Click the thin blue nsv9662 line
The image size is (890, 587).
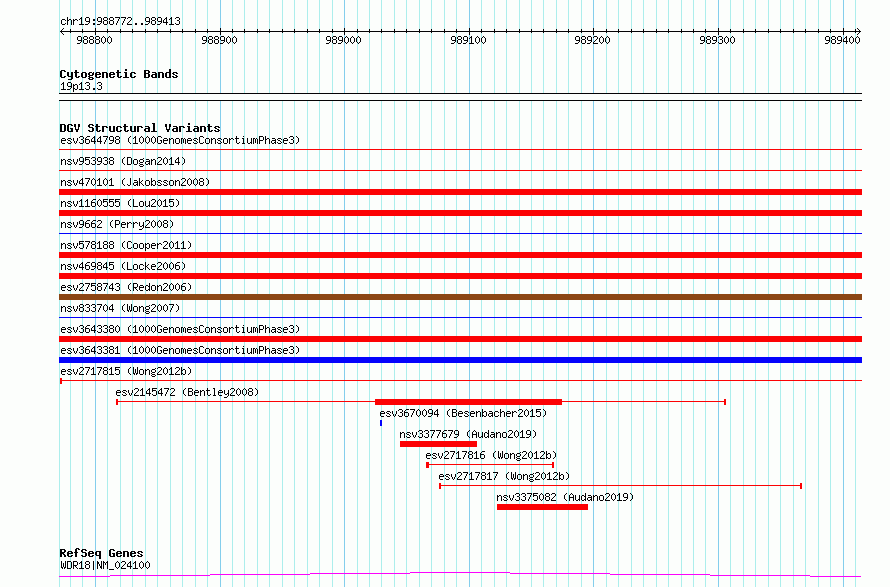click(x=460, y=233)
